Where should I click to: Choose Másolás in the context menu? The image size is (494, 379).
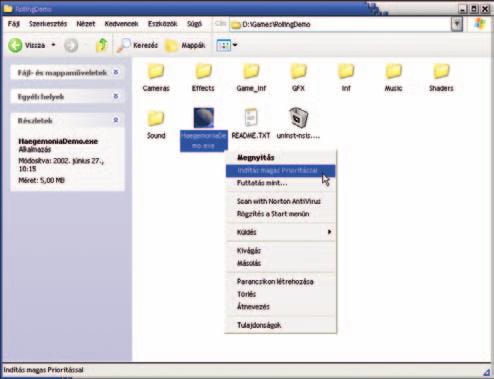click(x=280, y=263)
